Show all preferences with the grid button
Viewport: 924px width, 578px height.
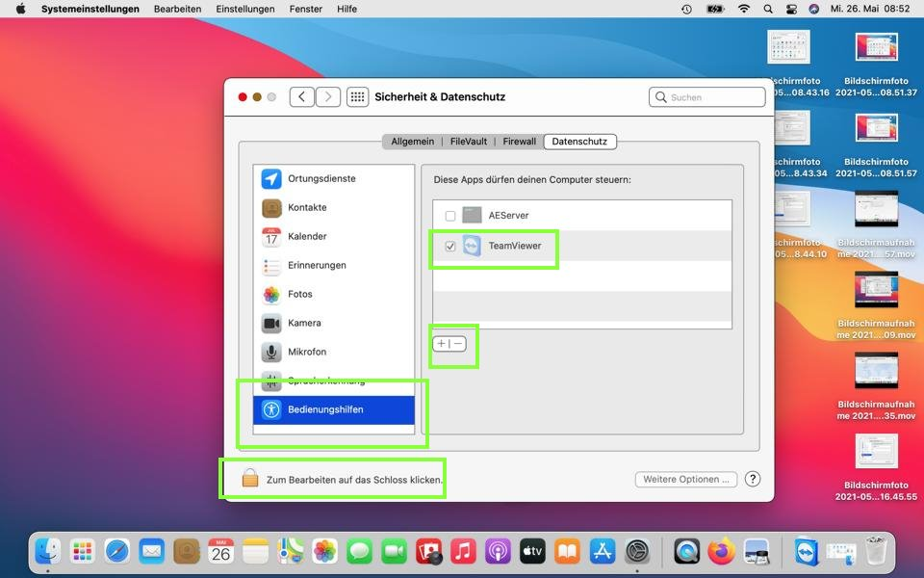click(357, 96)
